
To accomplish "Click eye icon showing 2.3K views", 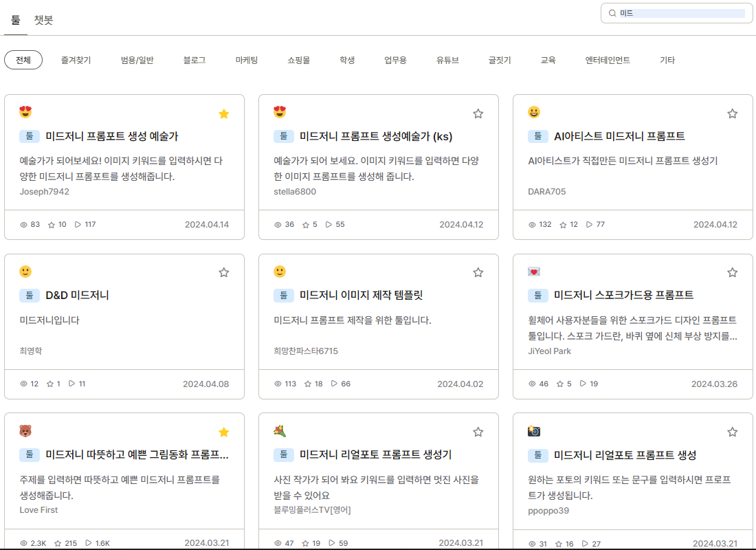I will click(x=23, y=543).
